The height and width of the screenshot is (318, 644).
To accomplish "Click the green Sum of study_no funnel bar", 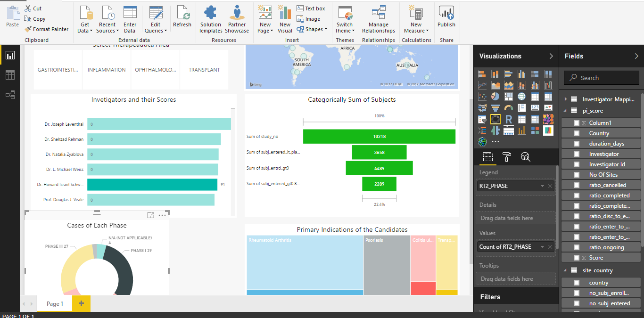I will click(x=379, y=136).
